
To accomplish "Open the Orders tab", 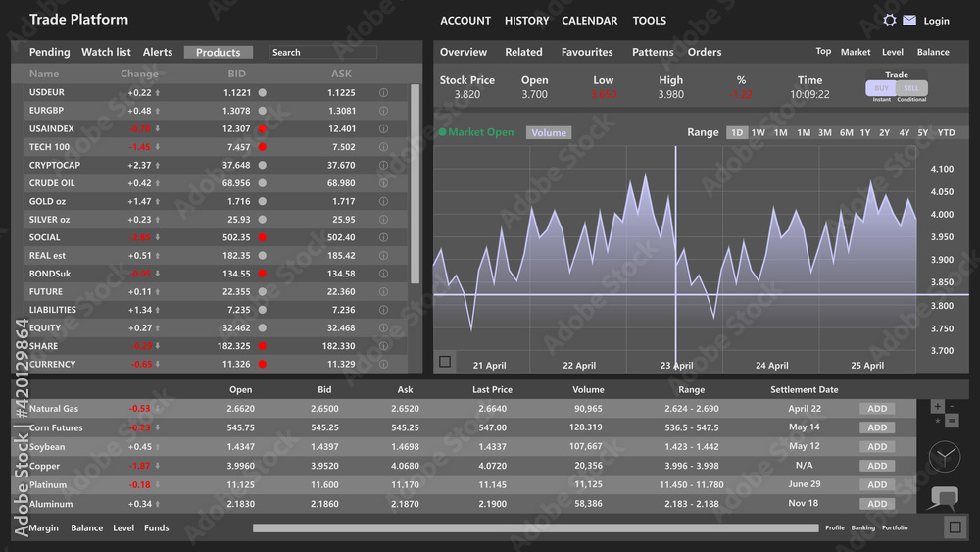I will (705, 52).
